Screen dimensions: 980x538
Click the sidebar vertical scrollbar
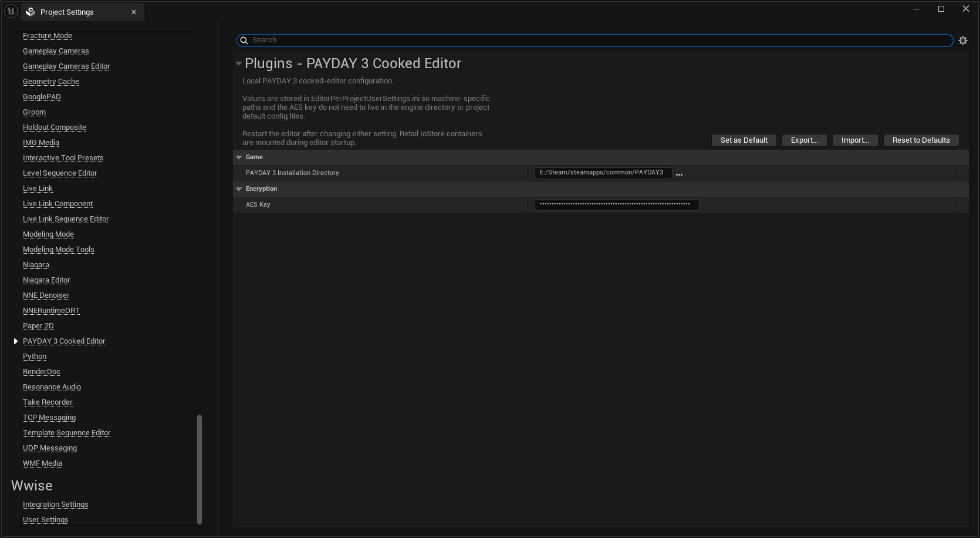(x=200, y=469)
